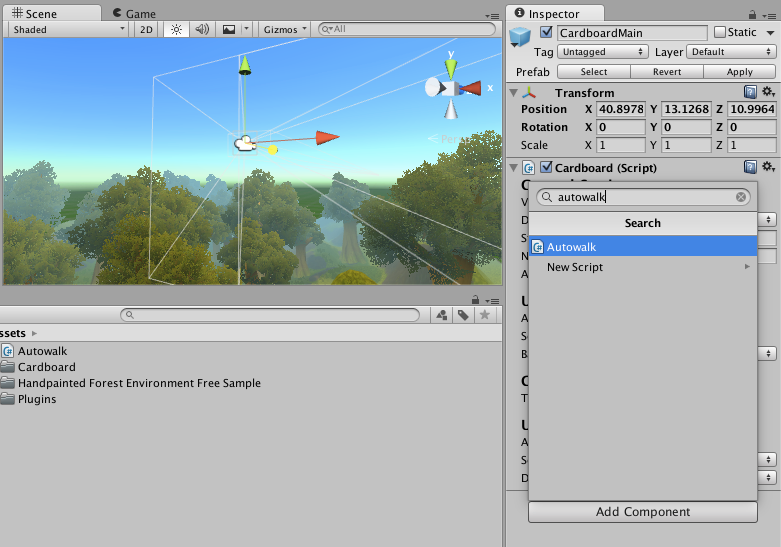Switch to the Game tab
Image resolution: width=781 pixels, height=547 pixels.
(134, 13)
